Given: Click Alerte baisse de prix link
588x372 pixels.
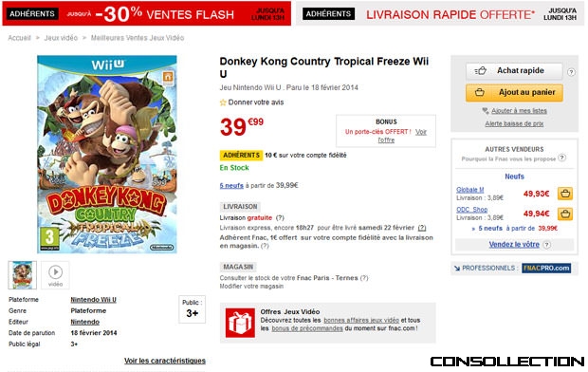Looking at the screenshot, I should (514, 123).
